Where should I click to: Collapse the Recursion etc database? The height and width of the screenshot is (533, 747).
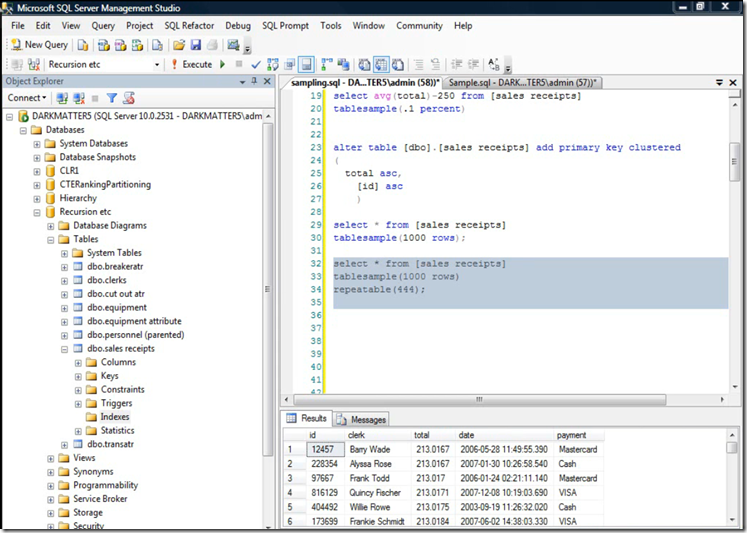click(37, 212)
